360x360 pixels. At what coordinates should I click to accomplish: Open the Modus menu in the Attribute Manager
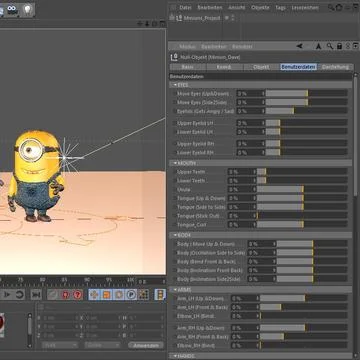[x=187, y=47]
